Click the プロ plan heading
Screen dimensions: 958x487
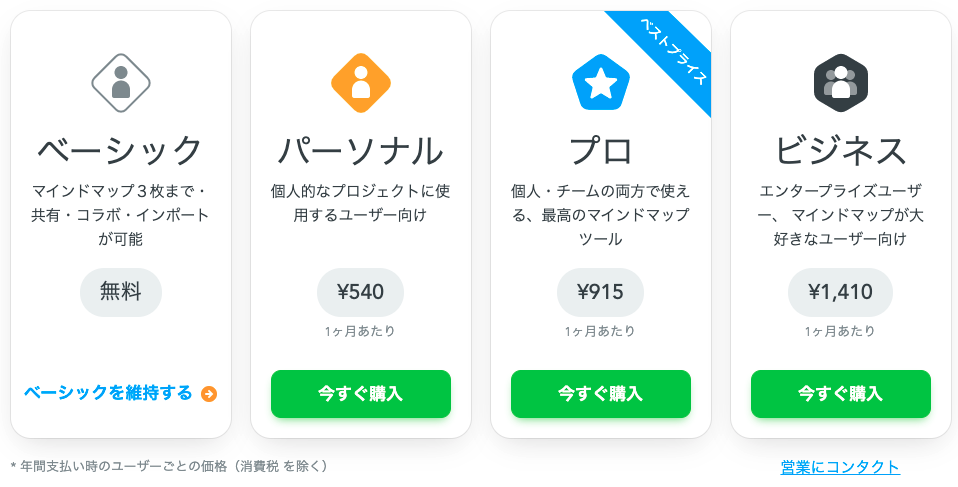pos(601,151)
